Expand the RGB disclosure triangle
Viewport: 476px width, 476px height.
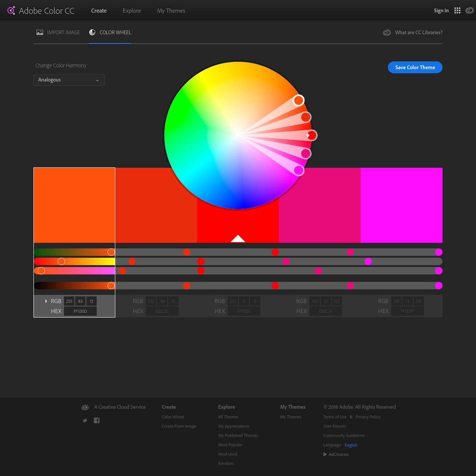pos(46,301)
